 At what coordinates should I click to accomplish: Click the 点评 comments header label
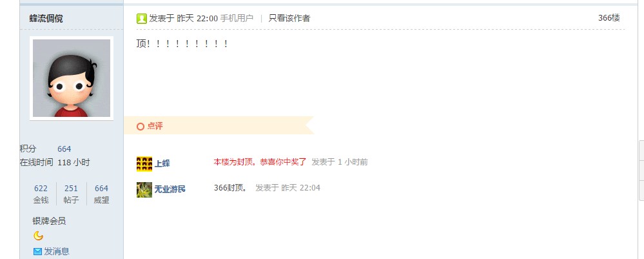[155, 126]
